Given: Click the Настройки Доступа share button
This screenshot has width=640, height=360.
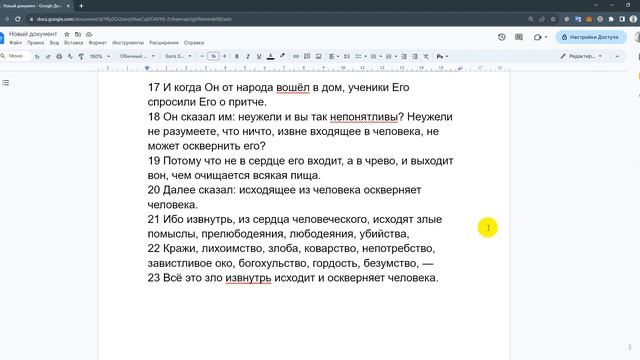Looking at the screenshot, I should [x=591, y=37].
